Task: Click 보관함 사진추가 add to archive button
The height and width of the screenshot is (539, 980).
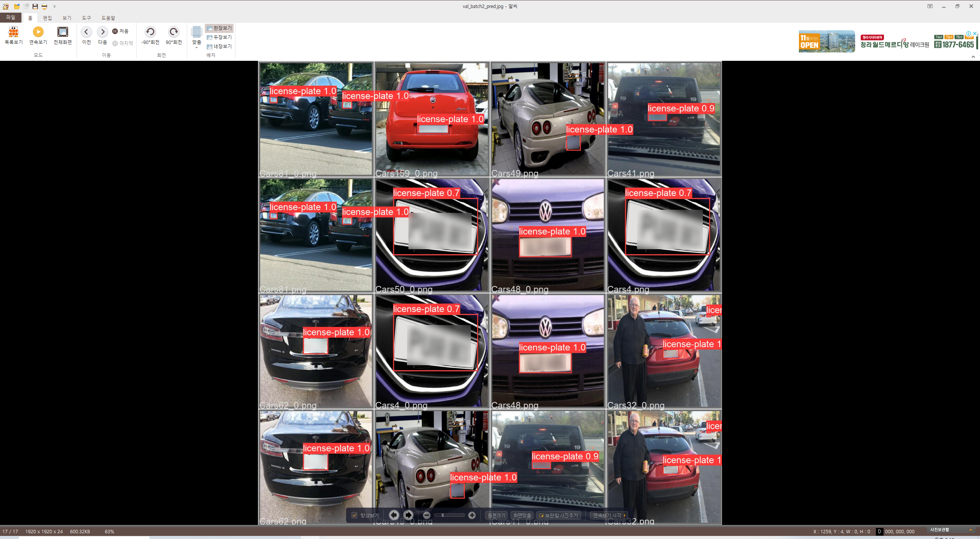Action: [559, 515]
